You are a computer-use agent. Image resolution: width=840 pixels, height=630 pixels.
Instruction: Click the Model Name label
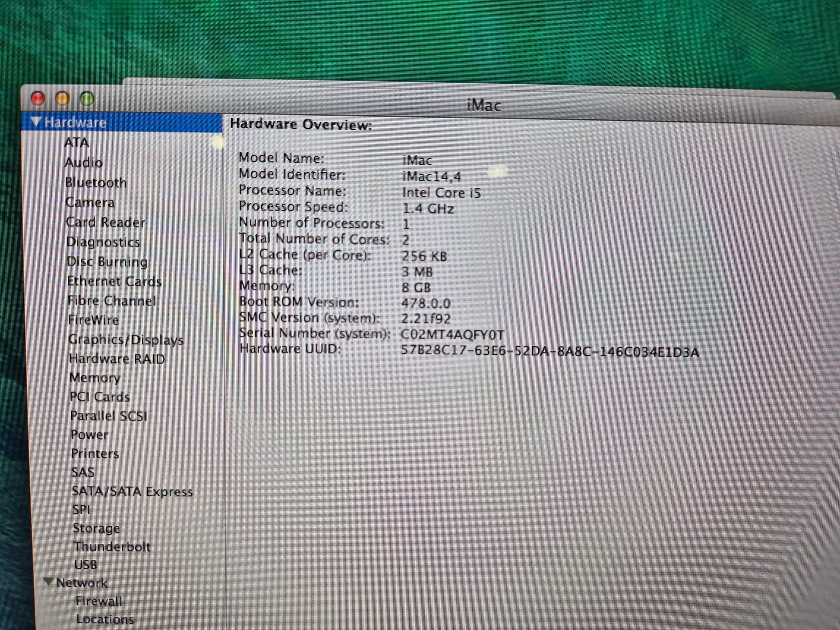[x=281, y=158]
